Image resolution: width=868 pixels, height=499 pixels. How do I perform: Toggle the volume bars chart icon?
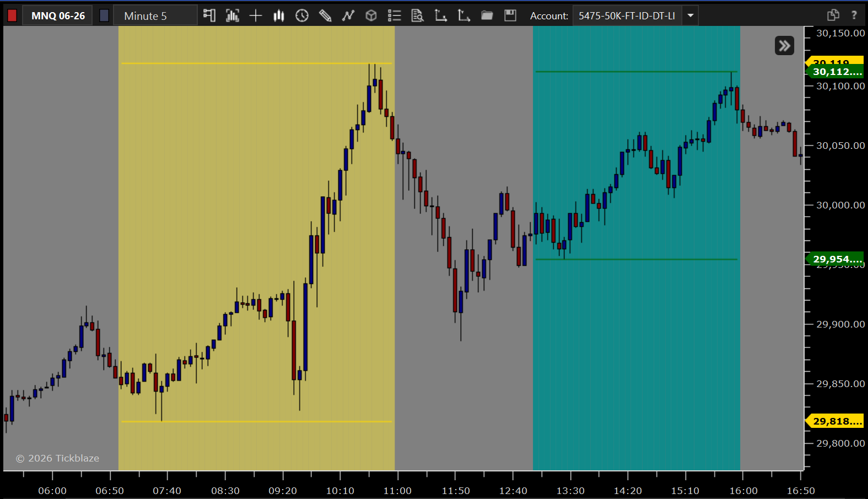[x=233, y=15]
